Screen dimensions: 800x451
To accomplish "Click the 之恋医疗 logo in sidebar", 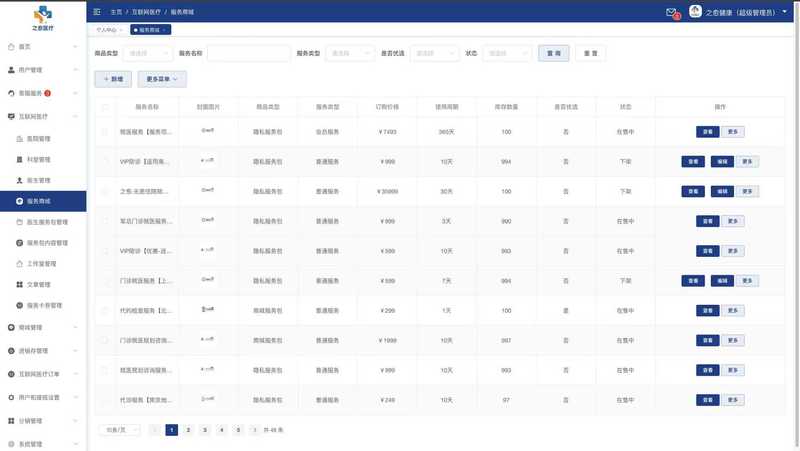I will [x=43, y=18].
